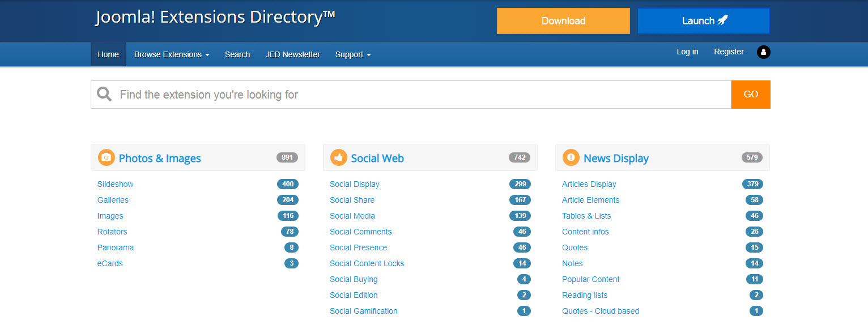868x333 pixels.
Task: Click the 167 badge beside Social Share
Action: point(520,200)
